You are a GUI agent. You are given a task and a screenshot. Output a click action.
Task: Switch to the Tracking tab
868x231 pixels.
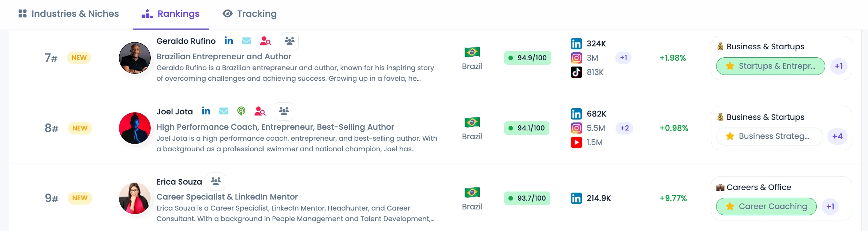(x=250, y=14)
